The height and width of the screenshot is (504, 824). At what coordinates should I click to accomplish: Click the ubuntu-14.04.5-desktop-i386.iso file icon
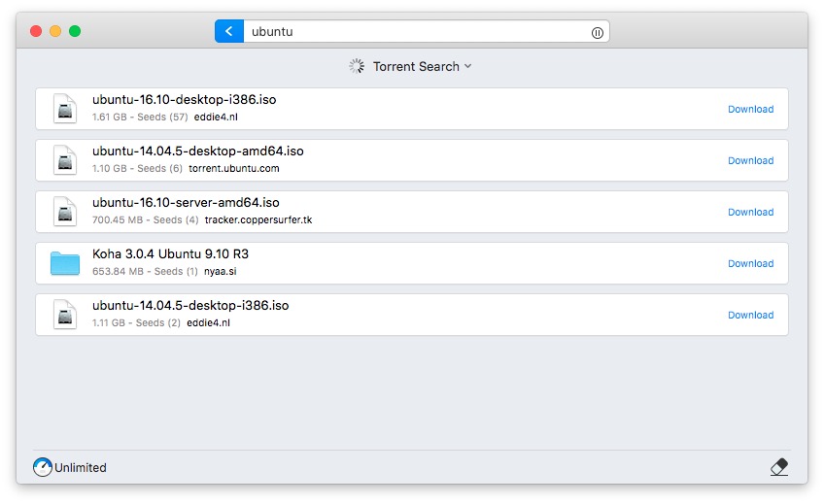65,315
